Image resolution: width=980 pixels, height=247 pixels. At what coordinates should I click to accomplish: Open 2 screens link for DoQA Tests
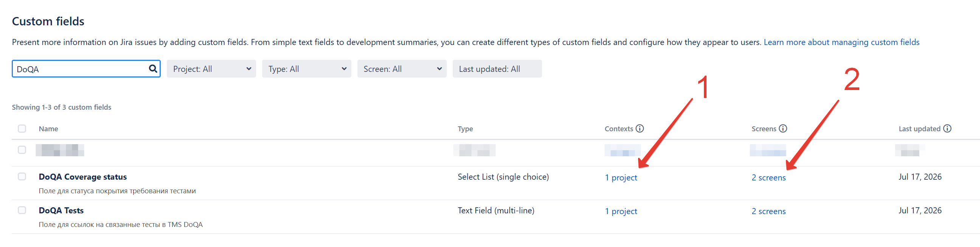(x=769, y=211)
